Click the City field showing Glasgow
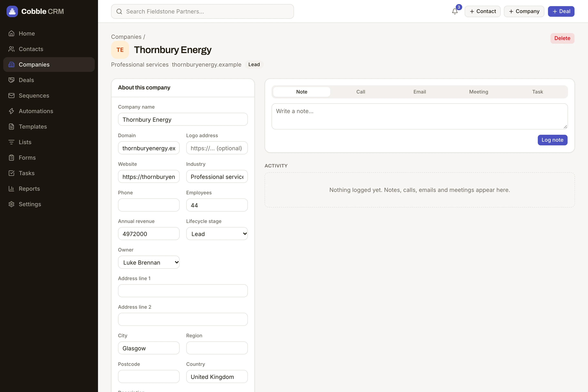This screenshot has width=588, height=392. 149,348
